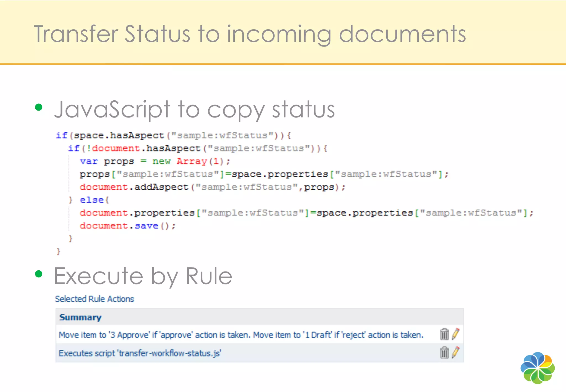The image size is (566, 392).
Task: Click the green bullet beside JavaScript to copy status
Action: coord(39,107)
